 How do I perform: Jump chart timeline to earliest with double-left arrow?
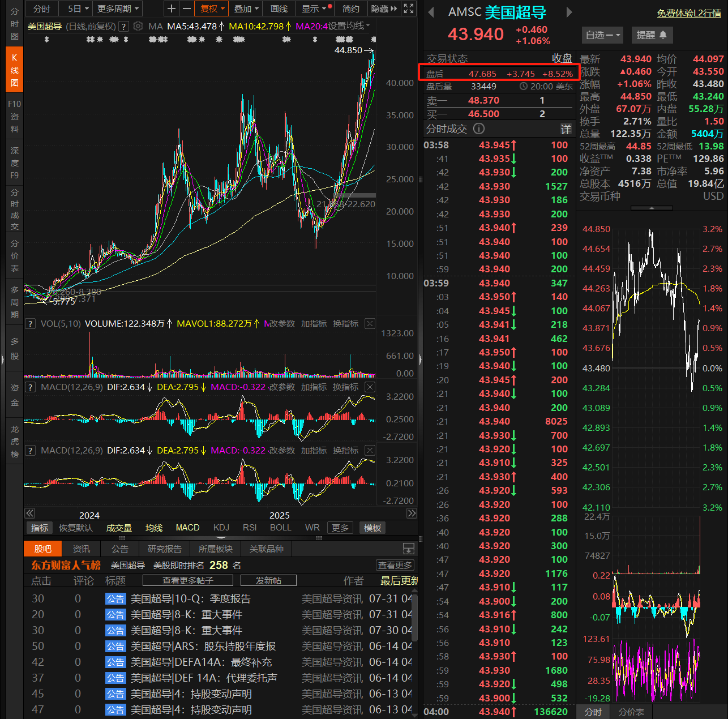29,513
